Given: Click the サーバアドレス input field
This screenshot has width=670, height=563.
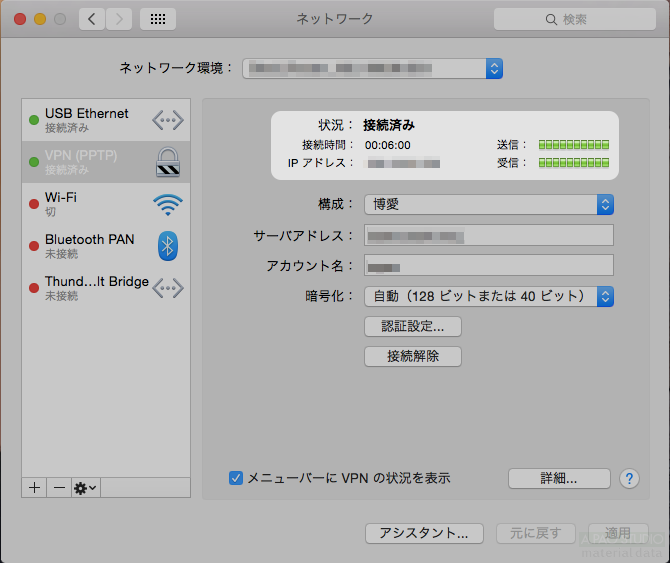Looking at the screenshot, I should [489, 235].
